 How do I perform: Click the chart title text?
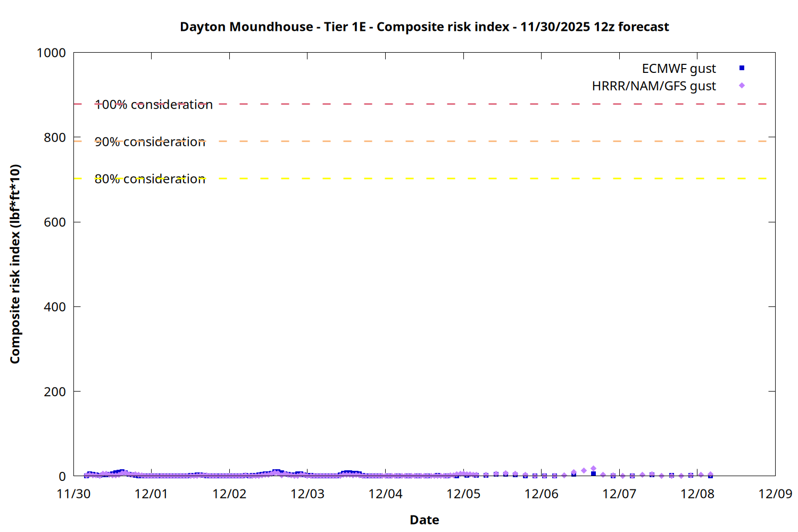click(424, 27)
